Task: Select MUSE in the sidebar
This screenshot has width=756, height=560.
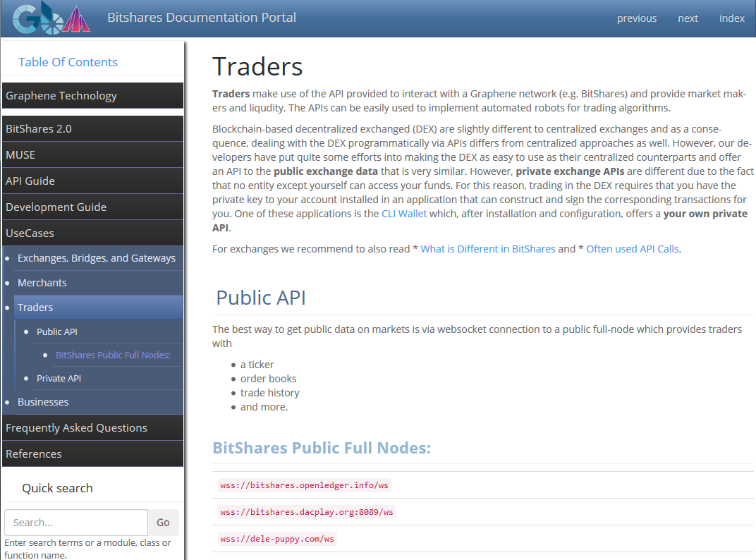Action: tap(92, 155)
